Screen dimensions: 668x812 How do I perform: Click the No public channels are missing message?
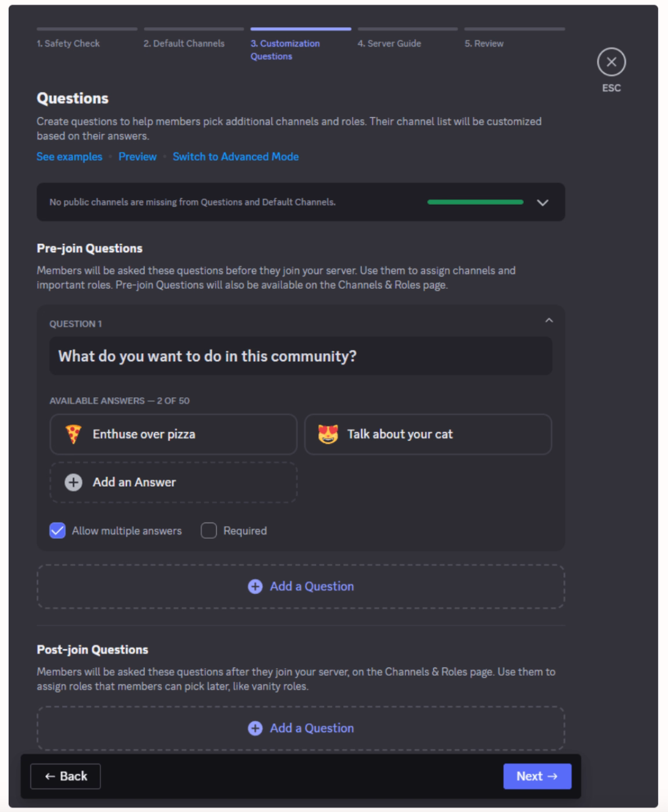pyautogui.click(x=193, y=202)
